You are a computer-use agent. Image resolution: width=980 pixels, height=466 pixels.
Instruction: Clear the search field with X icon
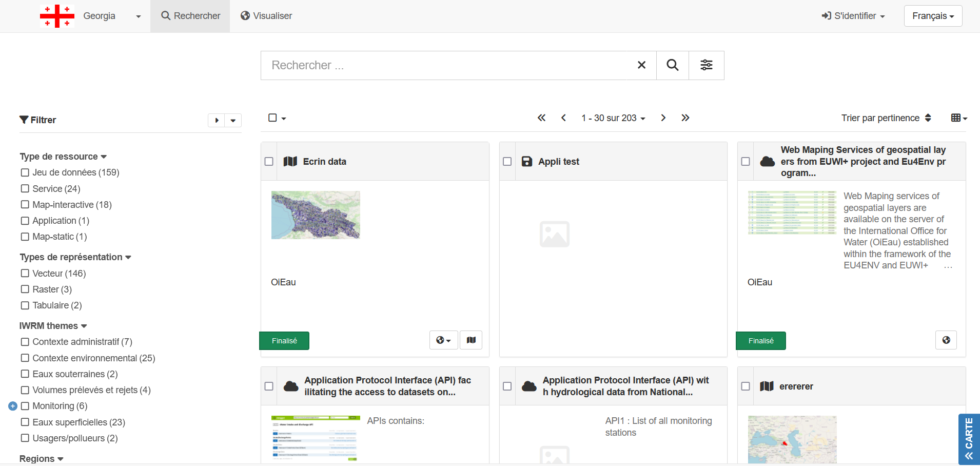641,65
